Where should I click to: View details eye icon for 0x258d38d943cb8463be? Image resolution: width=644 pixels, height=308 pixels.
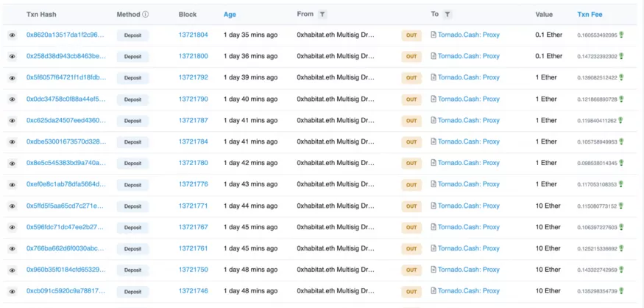[x=13, y=57]
